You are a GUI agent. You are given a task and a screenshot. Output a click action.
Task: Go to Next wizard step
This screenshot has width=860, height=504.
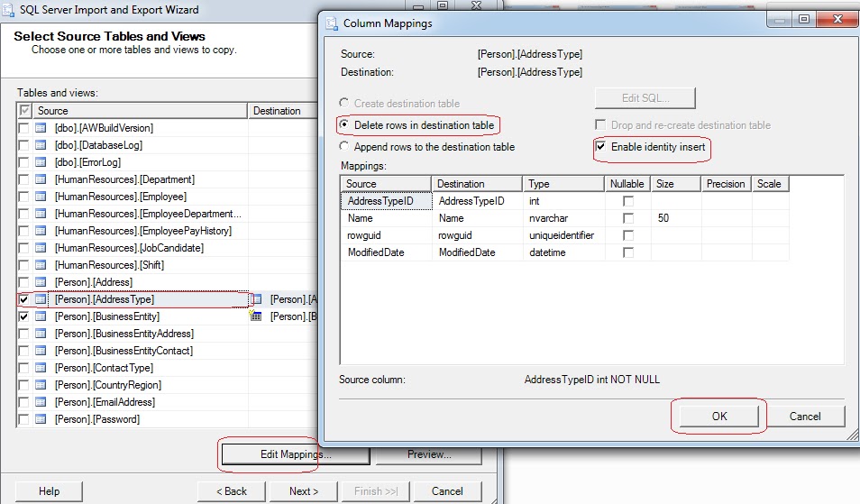[304, 490]
